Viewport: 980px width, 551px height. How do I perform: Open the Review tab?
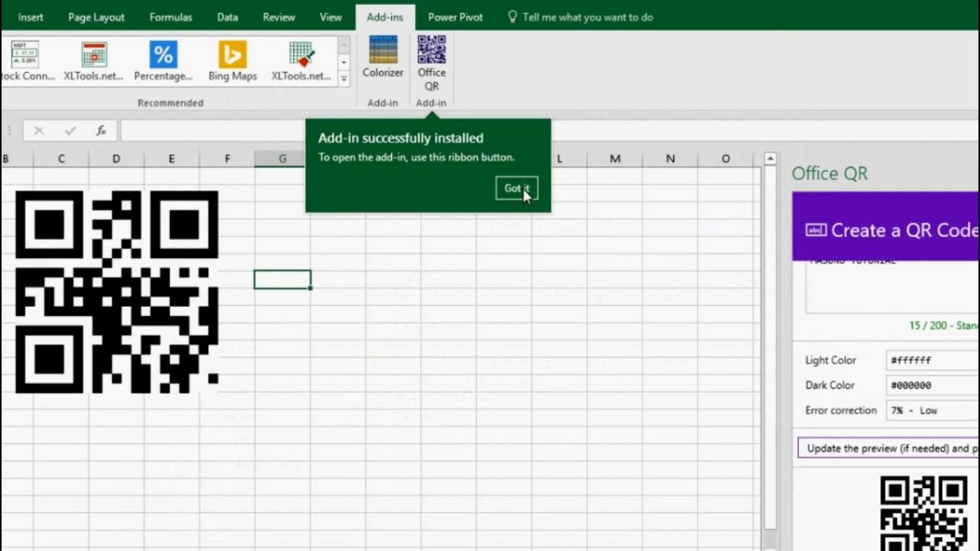pyautogui.click(x=278, y=16)
